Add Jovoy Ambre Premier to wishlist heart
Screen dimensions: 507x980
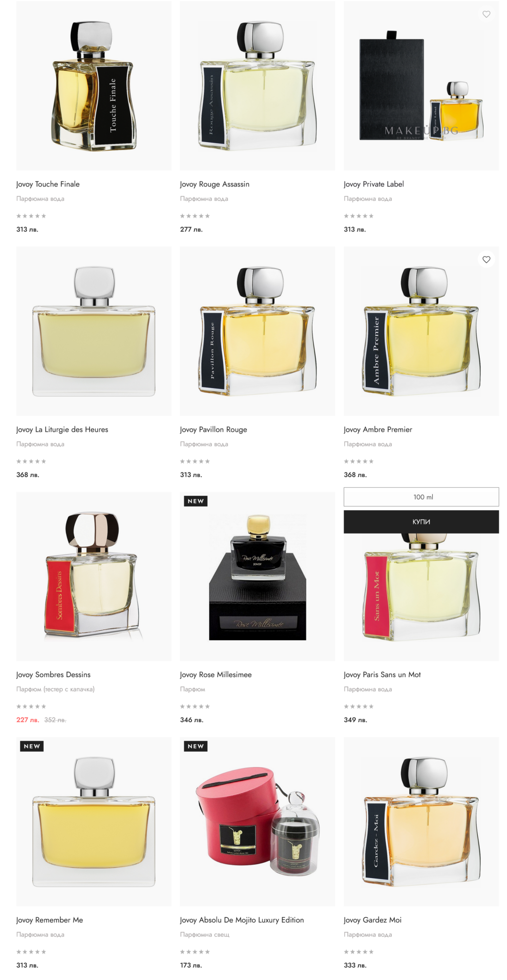(486, 259)
